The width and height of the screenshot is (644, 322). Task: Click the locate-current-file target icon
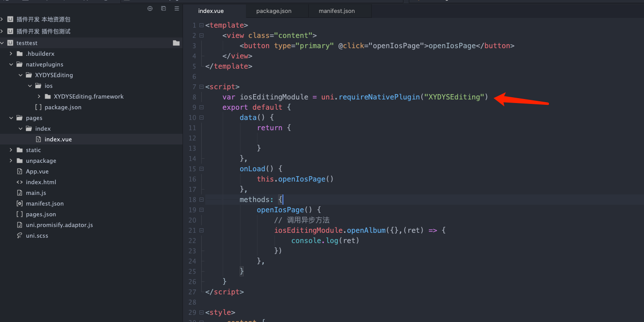point(150,8)
